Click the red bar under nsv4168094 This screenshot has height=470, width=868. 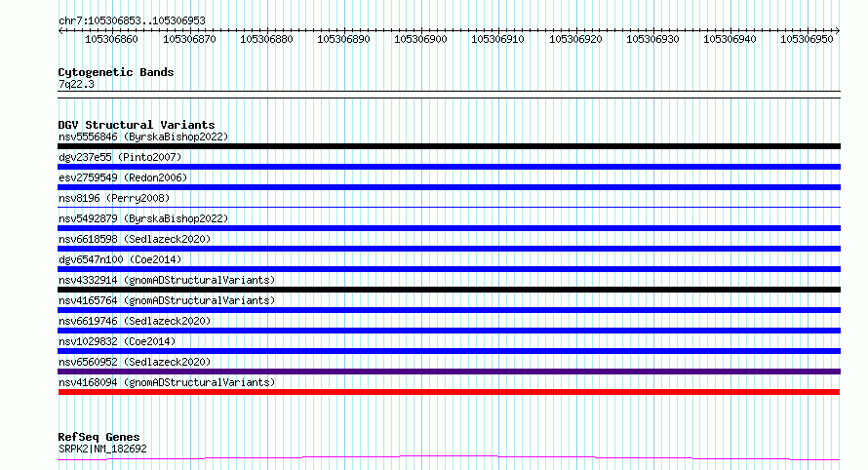pyautogui.click(x=449, y=392)
